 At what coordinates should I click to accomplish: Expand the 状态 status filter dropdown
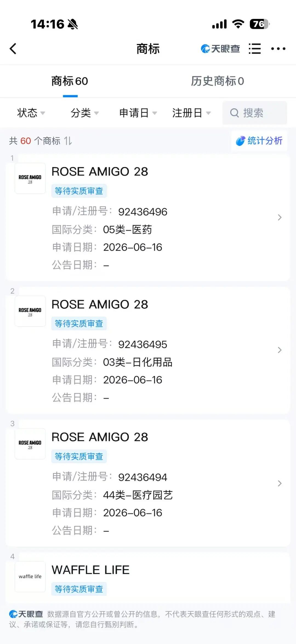point(31,113)
